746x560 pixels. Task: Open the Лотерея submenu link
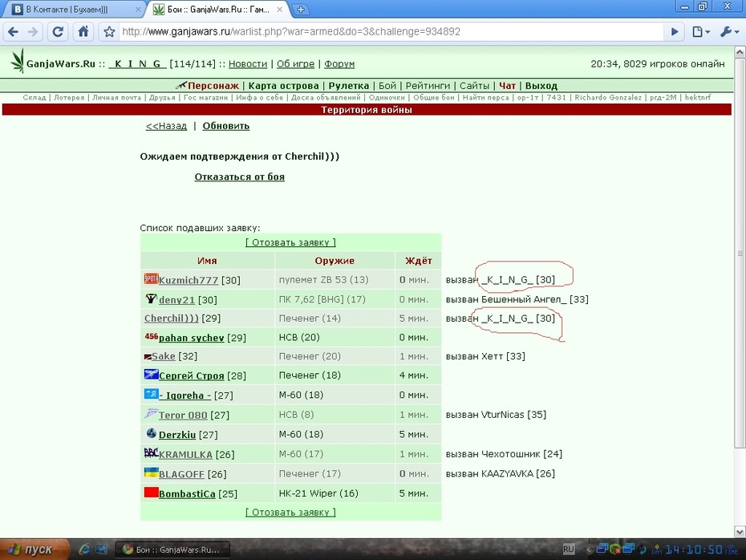[69, 98]
